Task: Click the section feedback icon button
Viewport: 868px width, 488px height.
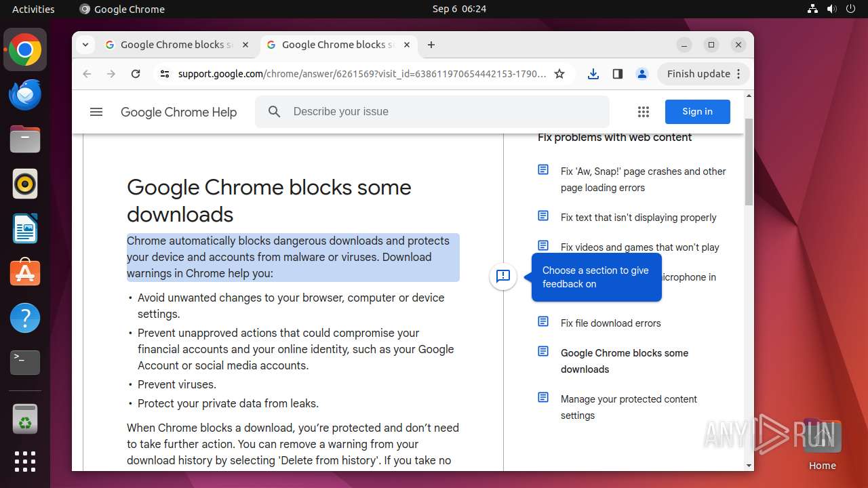Action: point(503,276)
